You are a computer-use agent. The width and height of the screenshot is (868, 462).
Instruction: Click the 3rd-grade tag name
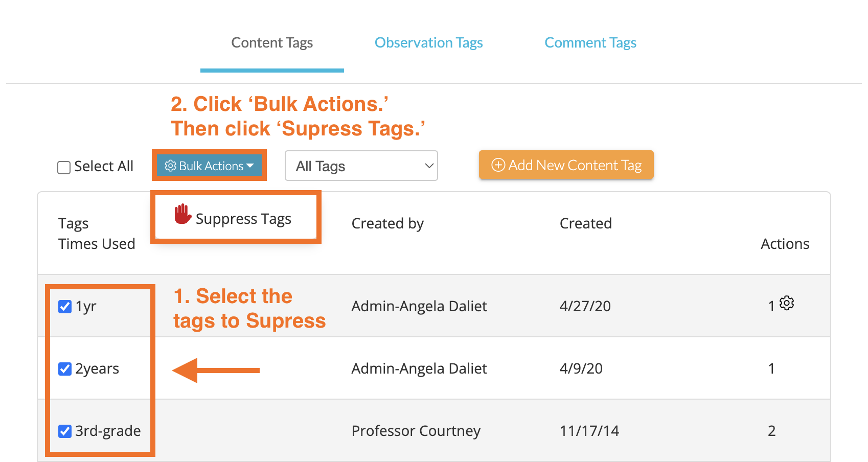coord(108,431)
